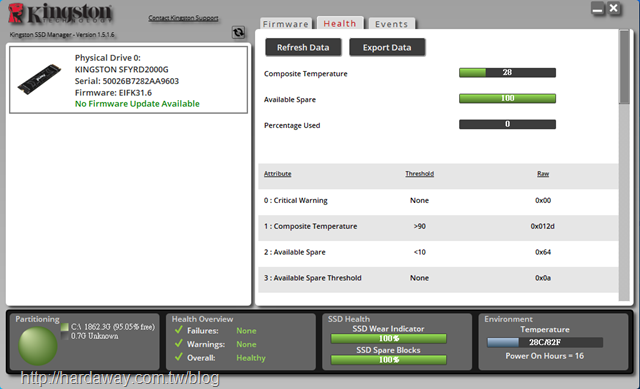Click the threshold value >90
Screen dimensions: 640x389
coord(420,226)
